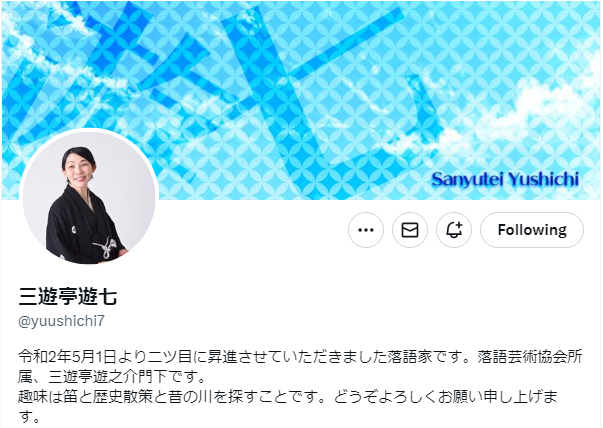Click the 二ツ目に昇進 phrase in bio
The width and height of the screenshot is (603, 428).
[193, 356]
